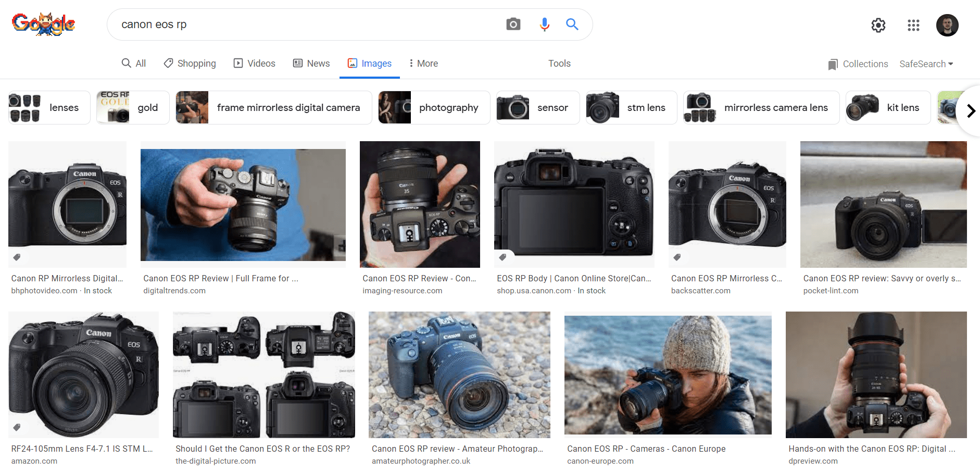This screenshot has height=472, width=980.
Task: Open Canon RP Mirrorless Digital image from bhphotovideo
Action: coord(67,204)
